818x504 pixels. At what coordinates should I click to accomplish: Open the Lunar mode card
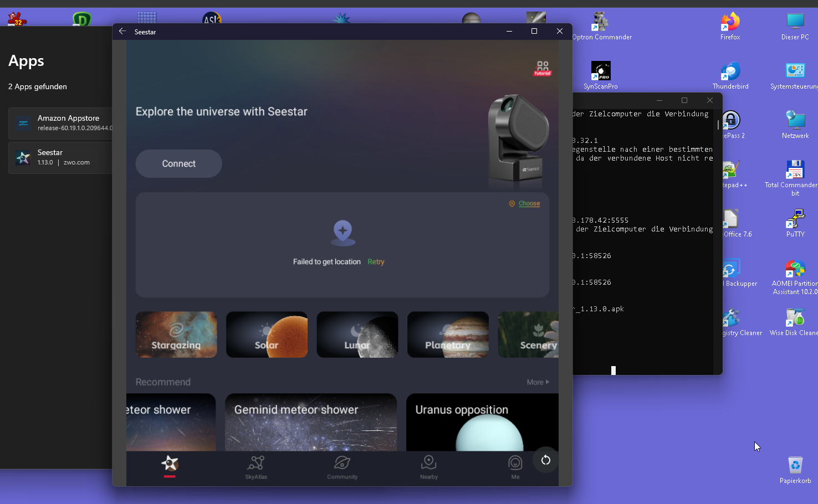357,335
